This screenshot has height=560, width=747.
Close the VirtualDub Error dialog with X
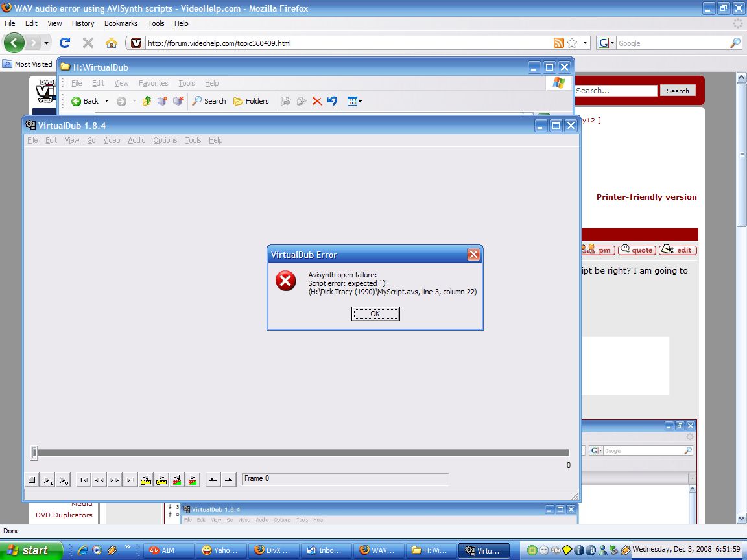click(x=473, y=255)
